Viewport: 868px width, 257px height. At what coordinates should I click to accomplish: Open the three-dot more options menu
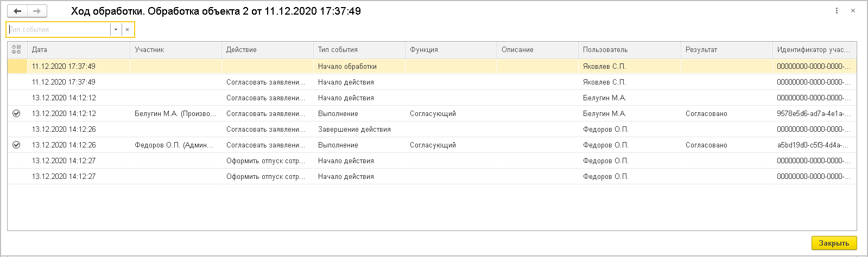(x=837, y=11)
